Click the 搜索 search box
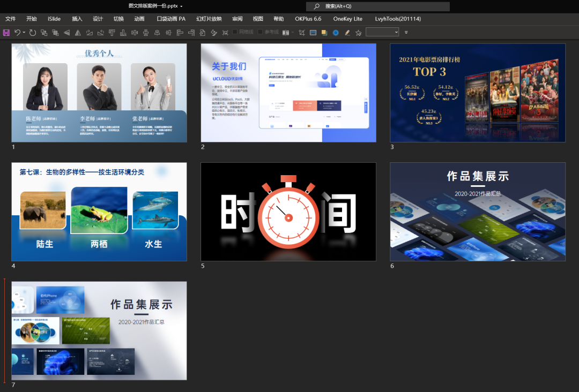This screenshot has height=392, width=579. click(x=378, y=6)
